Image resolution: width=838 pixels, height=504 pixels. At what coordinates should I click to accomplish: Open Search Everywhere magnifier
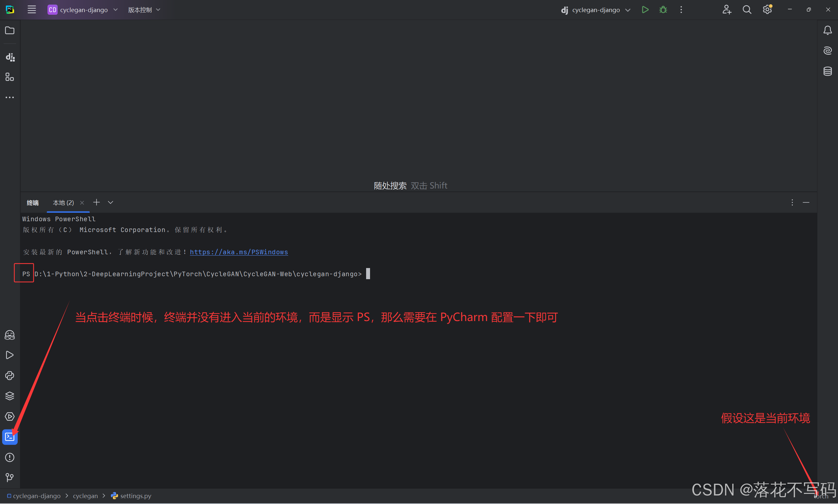click(x=747, y=9)
